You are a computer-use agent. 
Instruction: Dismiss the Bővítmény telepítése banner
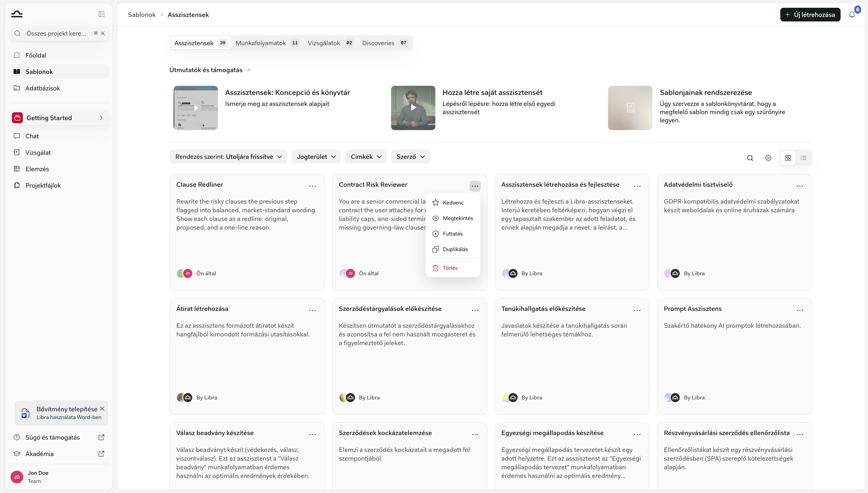[x=102, y=409]
